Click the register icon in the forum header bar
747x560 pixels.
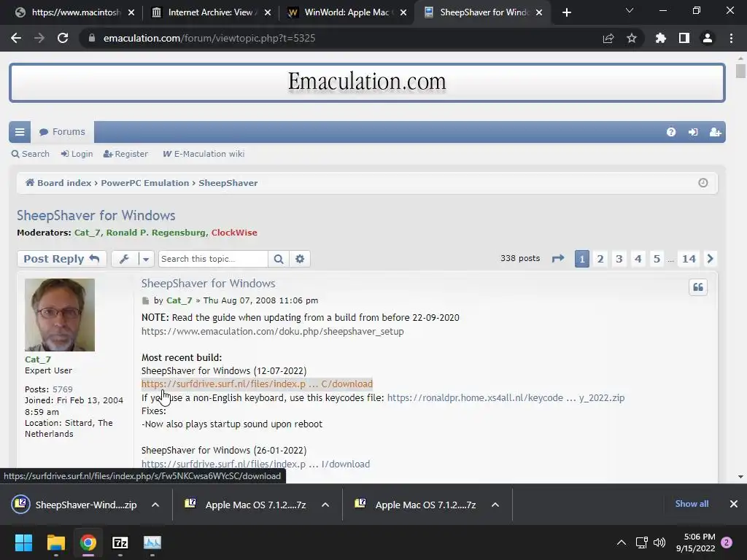click(715, 132)
